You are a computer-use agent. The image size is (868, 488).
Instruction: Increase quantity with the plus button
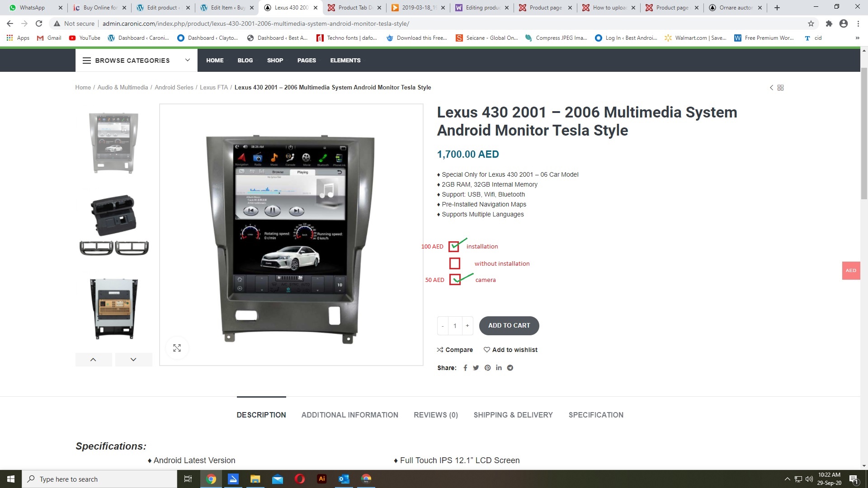pyautogui.click(x=467, y=326)
